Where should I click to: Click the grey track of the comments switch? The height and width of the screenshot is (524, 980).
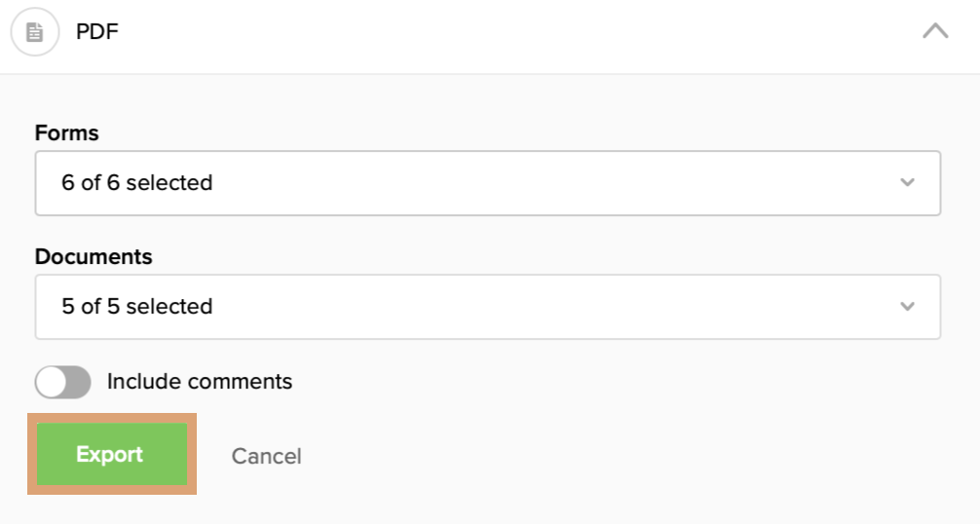tap(77, 382)
